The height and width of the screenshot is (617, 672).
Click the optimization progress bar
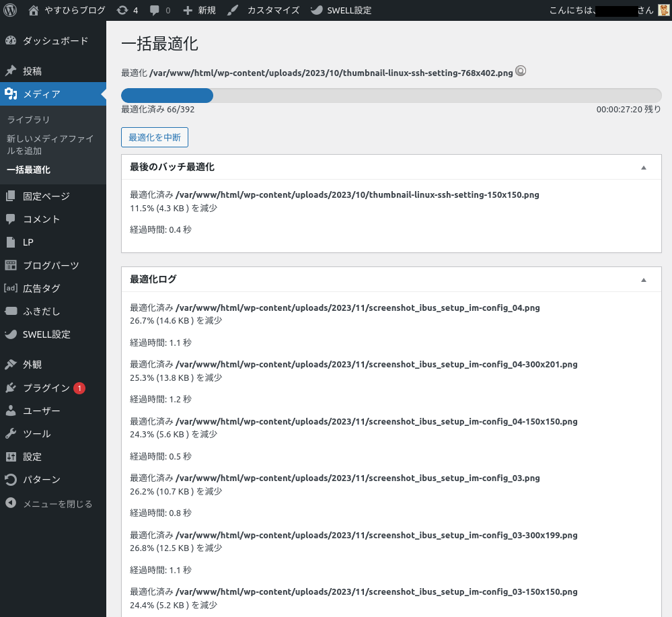click(391, 96)
